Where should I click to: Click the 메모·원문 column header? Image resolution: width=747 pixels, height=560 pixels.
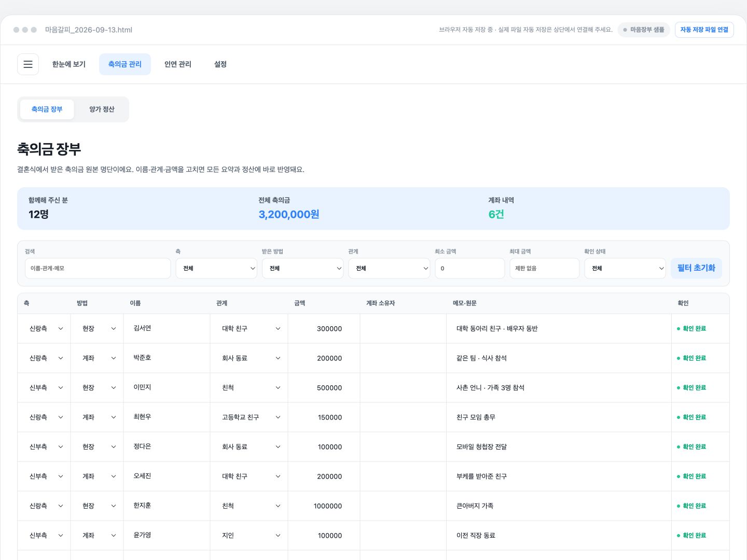465,303
